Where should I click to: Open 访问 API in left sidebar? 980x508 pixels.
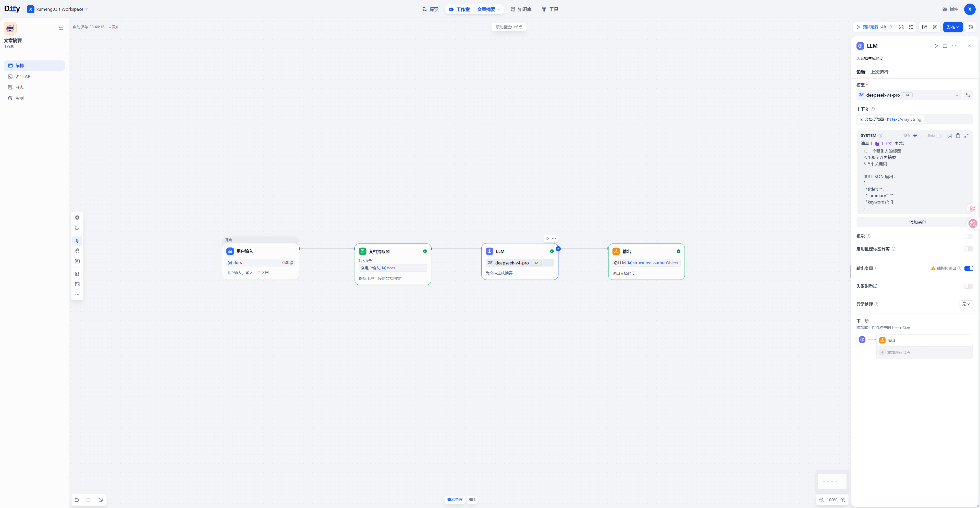tap(34, 77)
